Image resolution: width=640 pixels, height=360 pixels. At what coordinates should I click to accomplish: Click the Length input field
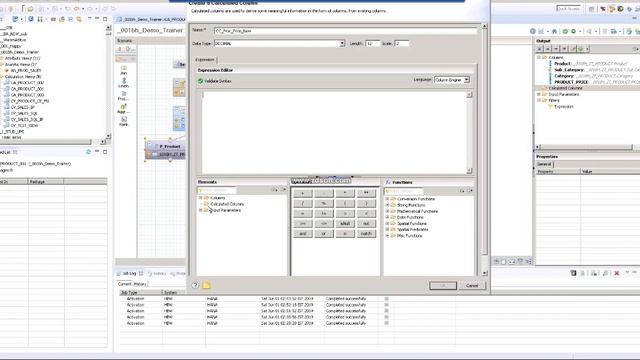coord(372,43)
